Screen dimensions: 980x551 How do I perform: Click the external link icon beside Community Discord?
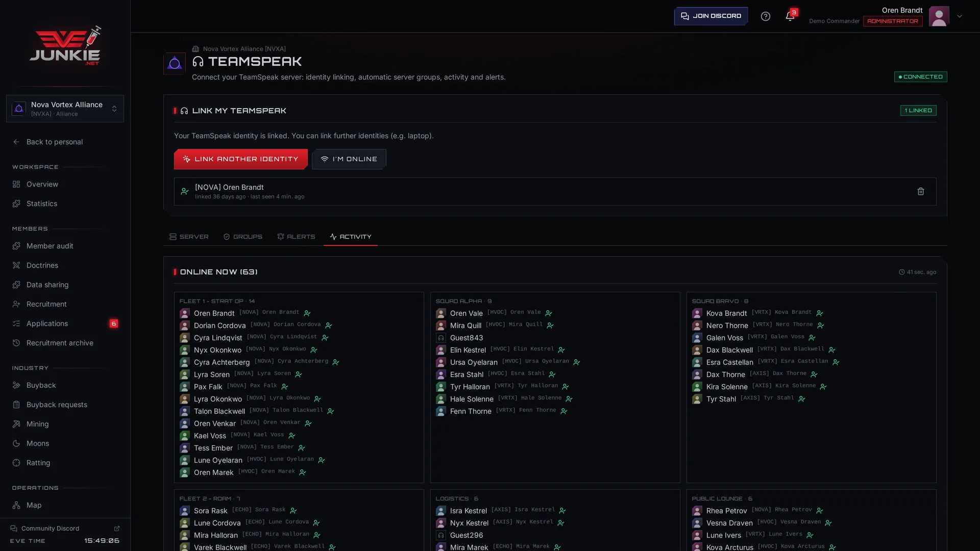(116, 529)
